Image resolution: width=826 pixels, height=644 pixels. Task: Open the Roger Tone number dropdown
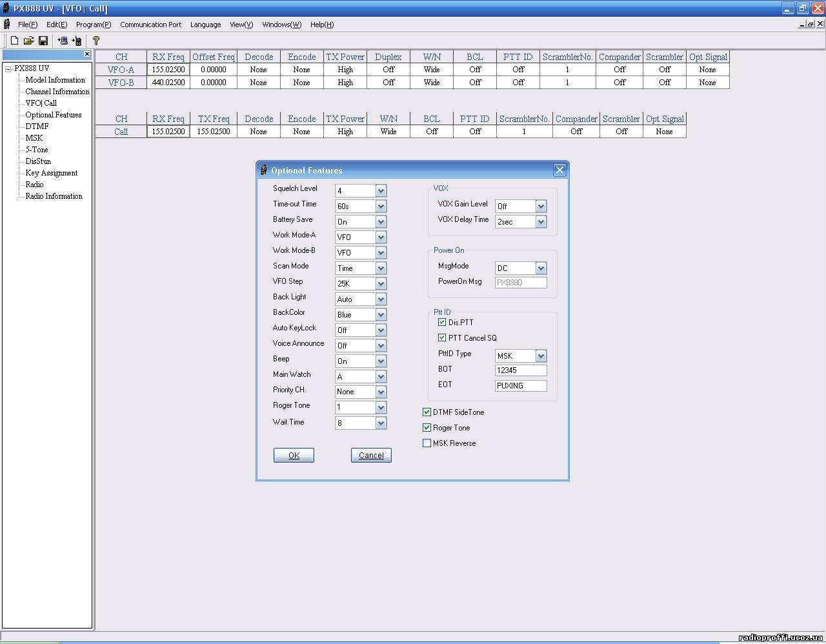pyautogui.click(x=381, y=407)
